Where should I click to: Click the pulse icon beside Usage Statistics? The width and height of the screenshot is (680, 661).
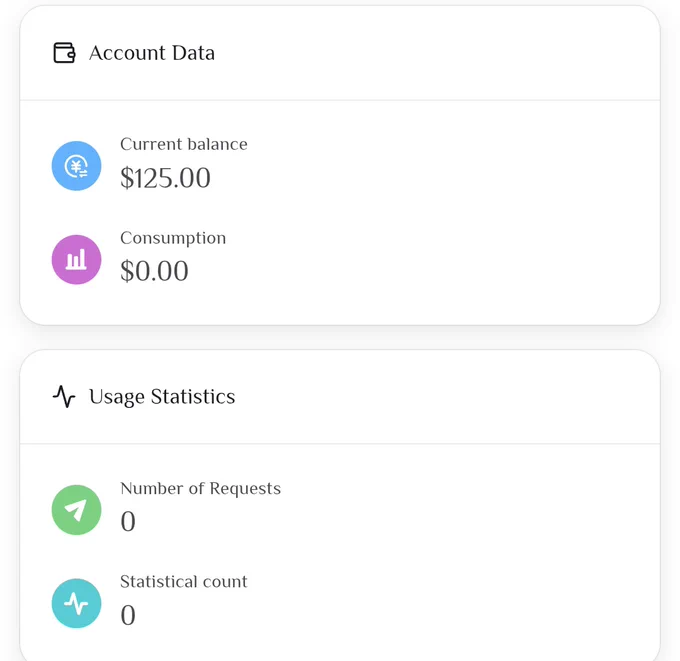click(x=64, y=396)
